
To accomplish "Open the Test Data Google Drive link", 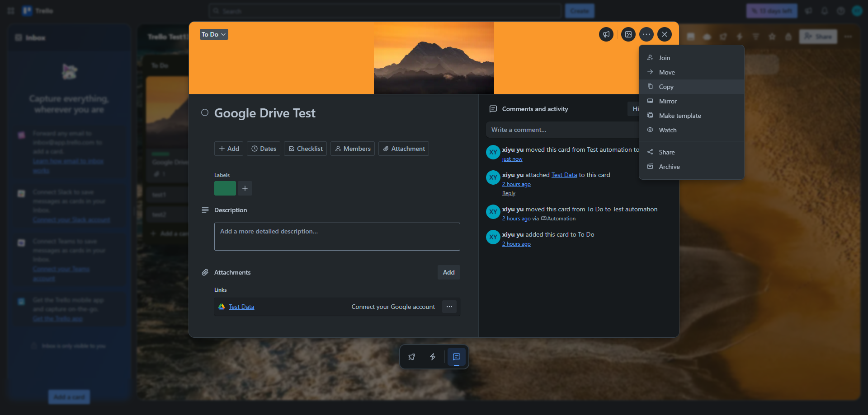I will [x=241, y=307].
